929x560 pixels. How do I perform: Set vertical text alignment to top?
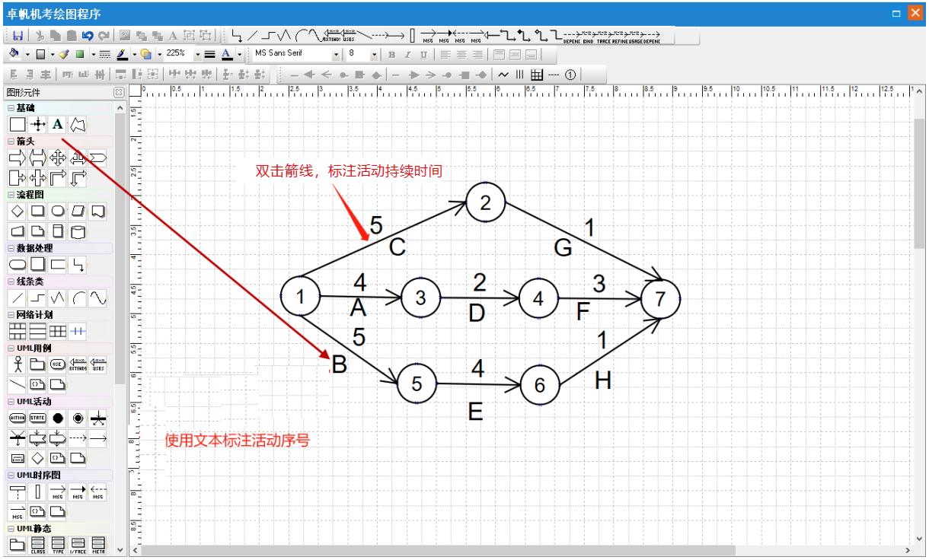pyautogui.click(x=500, y=55)
